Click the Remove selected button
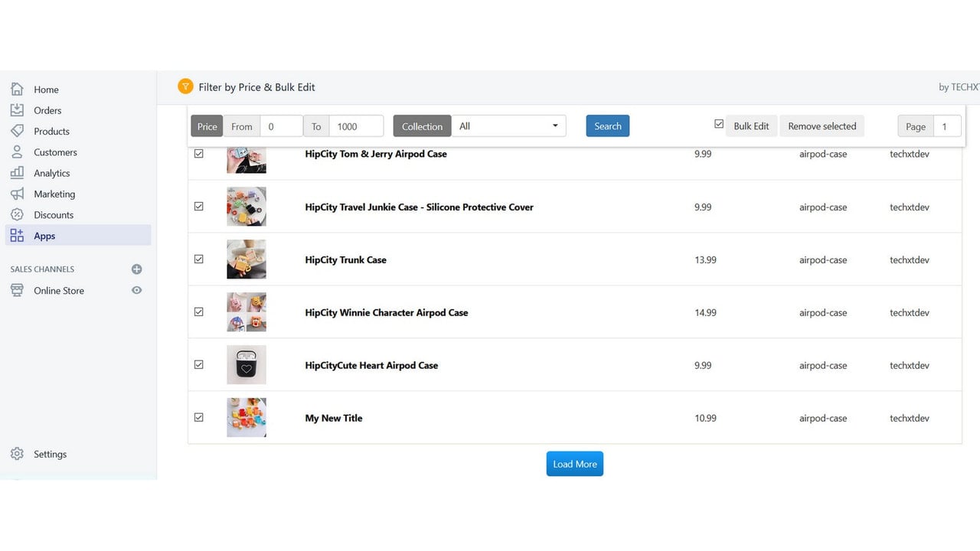The image size is (980, 551). click(x=822, y=126)
